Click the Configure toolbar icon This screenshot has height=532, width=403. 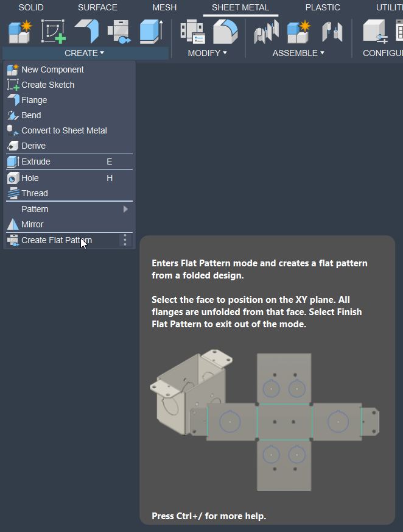point(375,32)
